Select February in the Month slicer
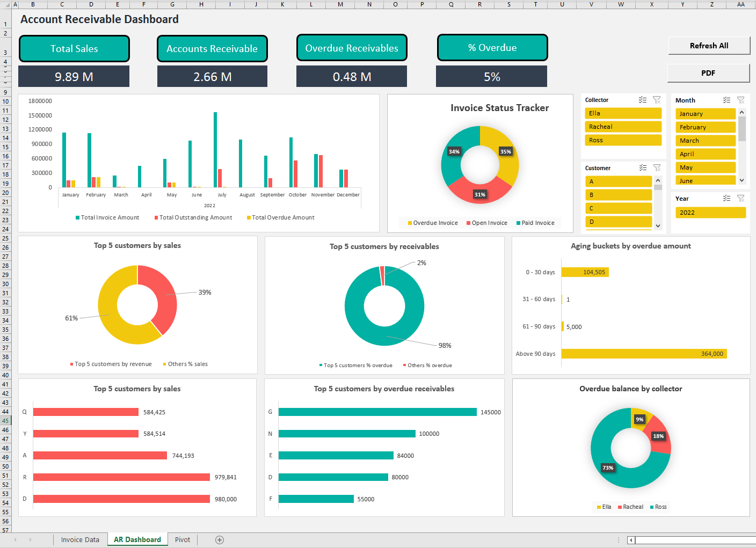The height and width of the screenshot is (548, 756). tap(705, 127)
